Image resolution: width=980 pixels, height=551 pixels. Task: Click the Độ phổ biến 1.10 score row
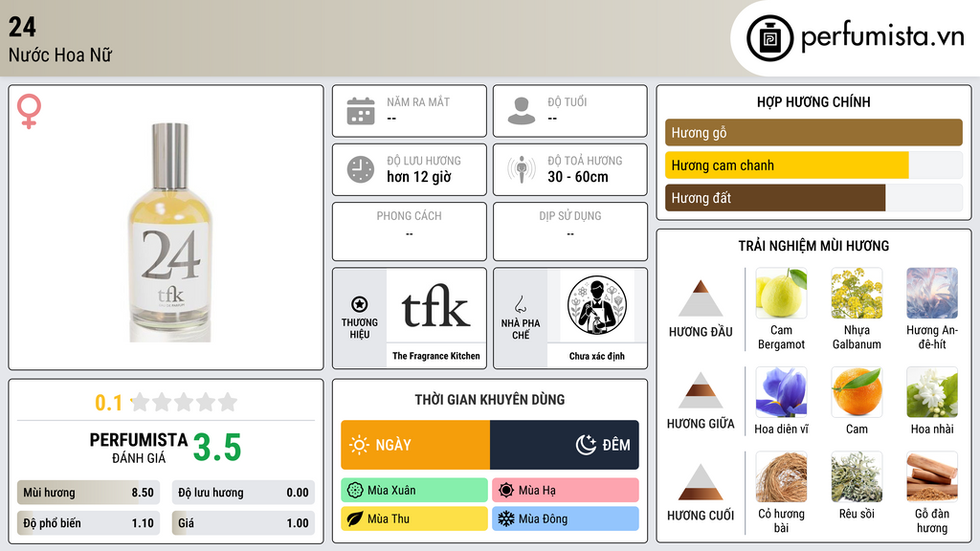tap(88, 523)
